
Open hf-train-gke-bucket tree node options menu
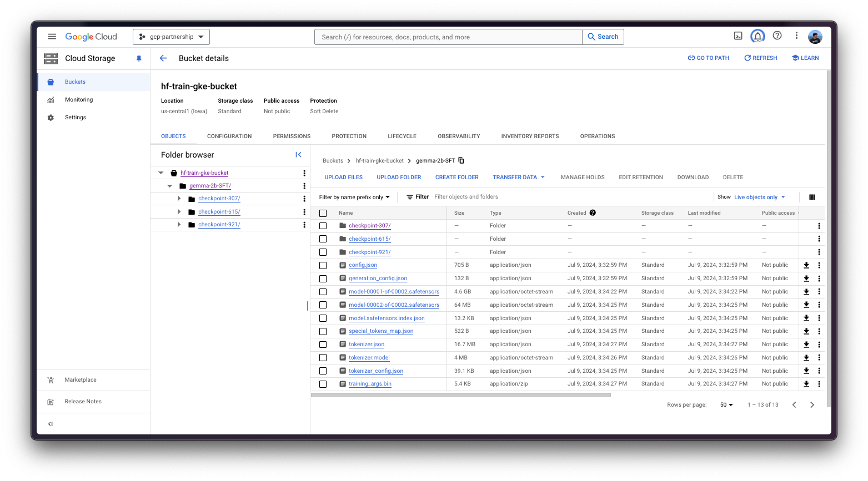[304, 173]
